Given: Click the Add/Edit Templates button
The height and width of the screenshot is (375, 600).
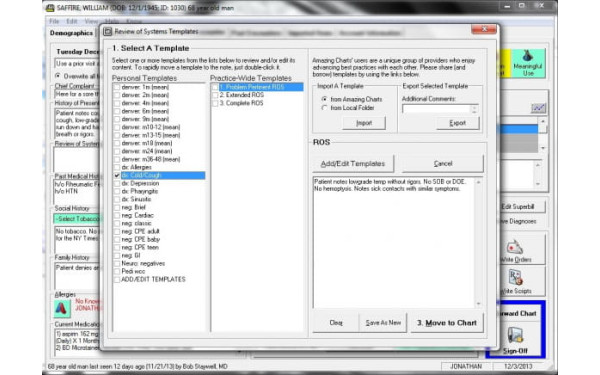Looking at the screenshot, I should (353, 164).
